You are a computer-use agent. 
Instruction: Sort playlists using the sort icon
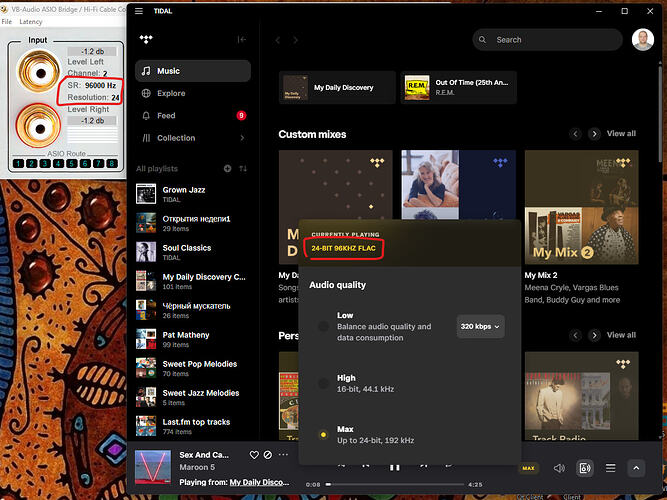[x=243, y=169]
